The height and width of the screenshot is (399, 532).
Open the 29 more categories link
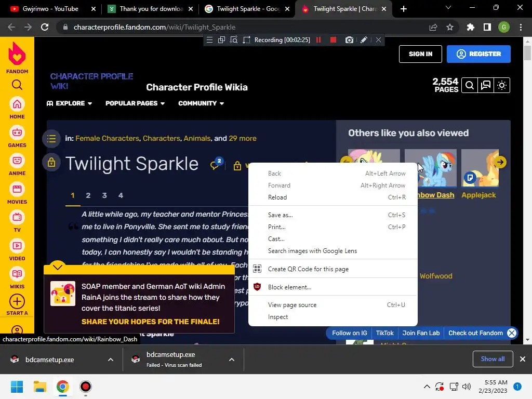click(242, 138)
